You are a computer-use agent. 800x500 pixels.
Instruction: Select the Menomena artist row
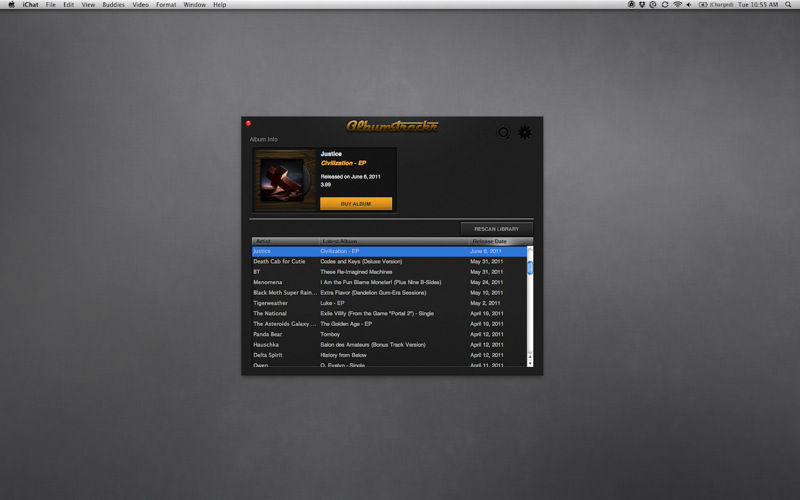[x=390, y=282]
